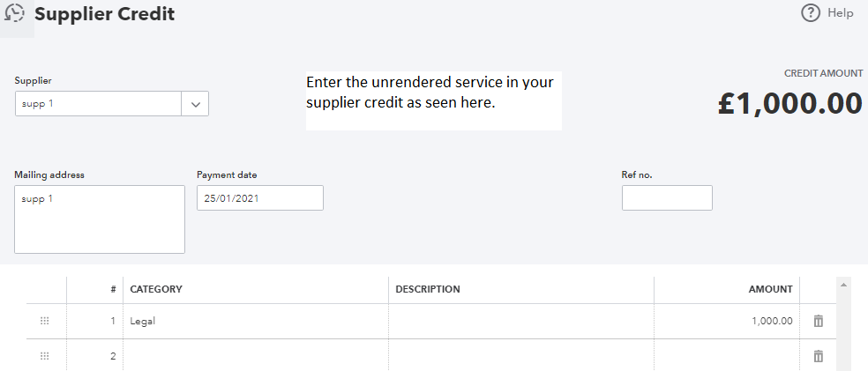Click the empty Category cell in row 2
The width and height of the screenshot is (868, 386).
tap(255, 356)
